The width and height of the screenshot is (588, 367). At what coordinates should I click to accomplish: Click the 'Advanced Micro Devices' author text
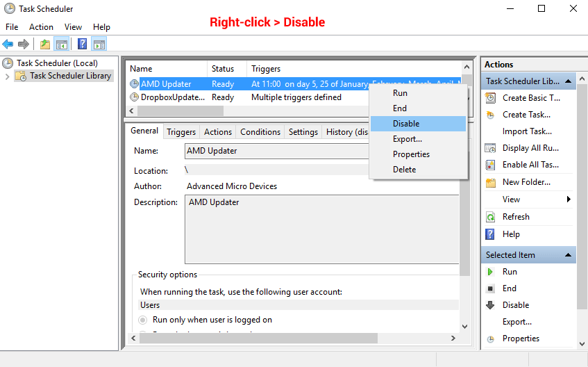click(232, 186)
